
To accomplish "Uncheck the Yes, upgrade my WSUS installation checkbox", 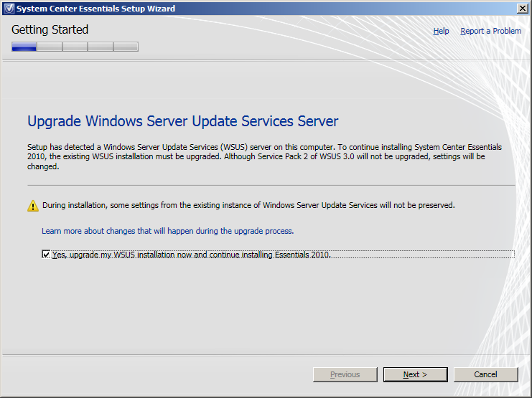I will [x=46, y=255].
